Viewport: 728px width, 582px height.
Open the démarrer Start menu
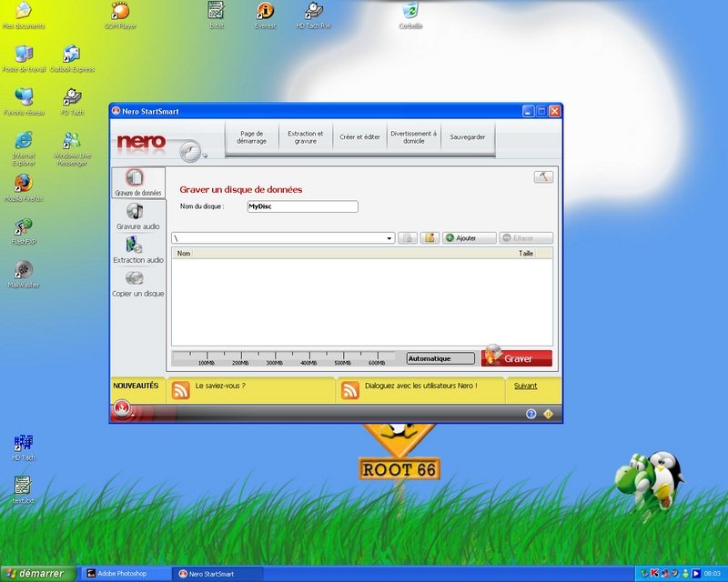tap(37, 574)
